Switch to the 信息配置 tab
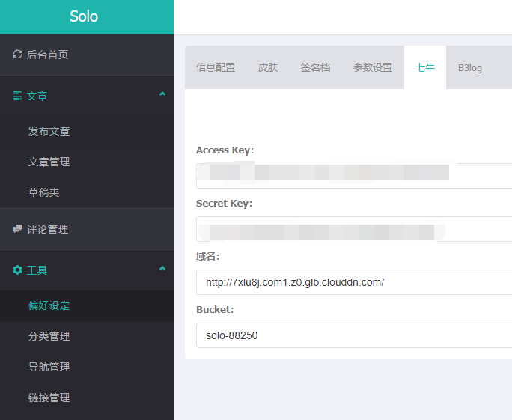Viewport: 512px width, 420px height. pyautogui.click(x=216, y=67)
